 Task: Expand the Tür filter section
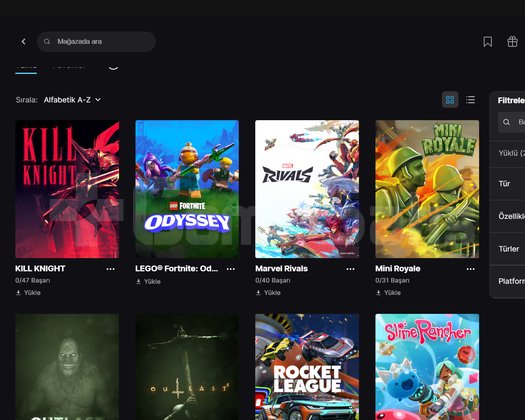[x=508, y=184]
